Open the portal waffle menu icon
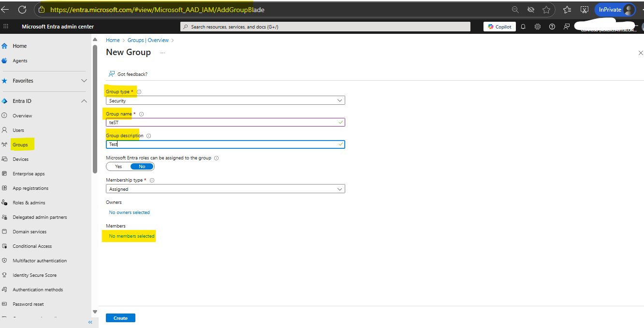Image resolution: width=644 pixels, height=328 pixels. pos(6,27)
